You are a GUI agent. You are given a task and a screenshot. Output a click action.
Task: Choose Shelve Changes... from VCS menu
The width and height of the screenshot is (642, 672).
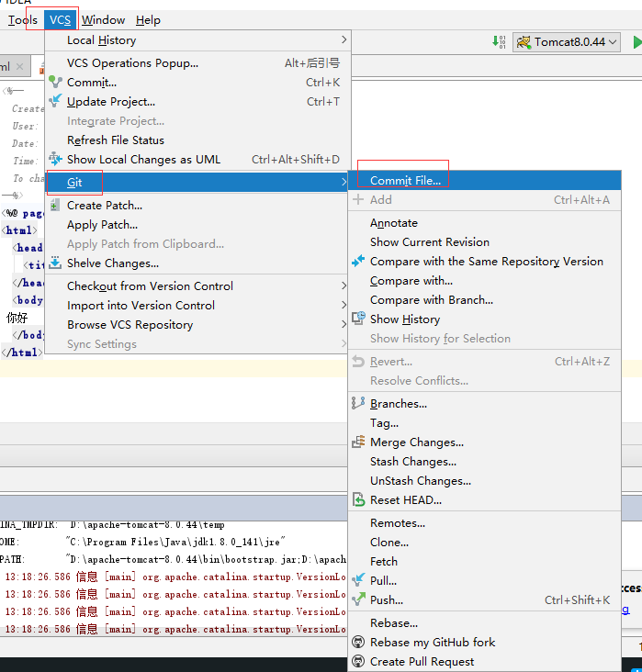coord(112,263)
